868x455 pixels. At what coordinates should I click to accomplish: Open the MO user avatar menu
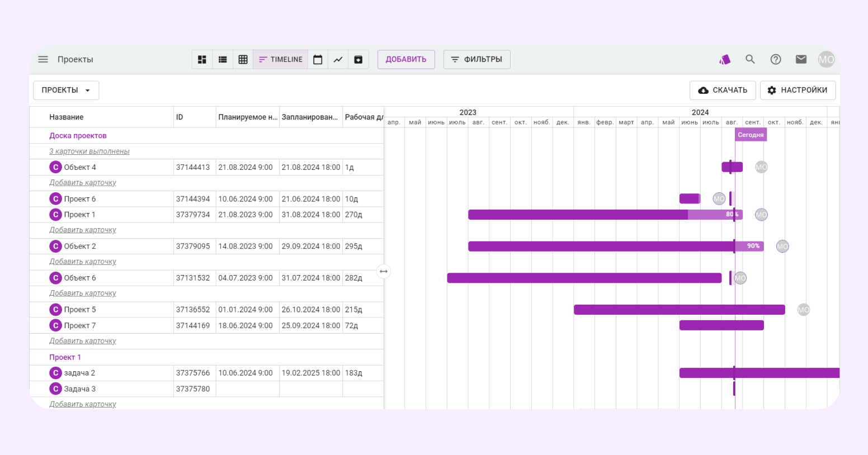click(827, 59)
